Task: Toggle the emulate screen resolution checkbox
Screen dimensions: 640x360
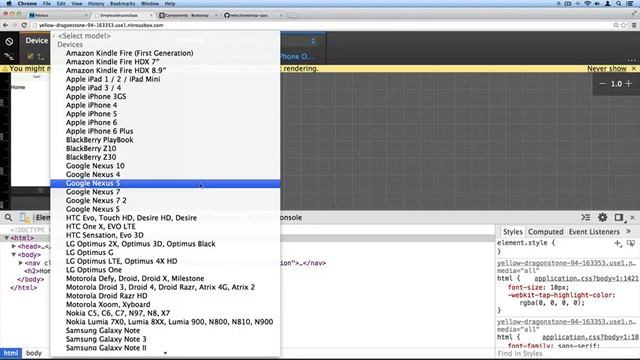Action: tap(31, 56)
